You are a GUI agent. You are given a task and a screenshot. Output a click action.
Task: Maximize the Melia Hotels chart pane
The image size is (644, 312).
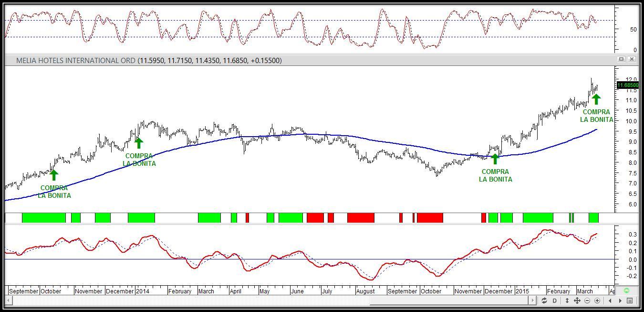point(621,59)
